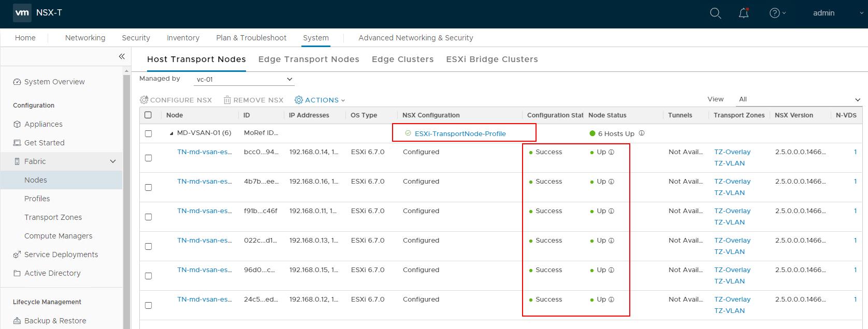Screen dimensions: 868x329
Task: Select Transport Zones in sidebar
Action: coord(53,217)
